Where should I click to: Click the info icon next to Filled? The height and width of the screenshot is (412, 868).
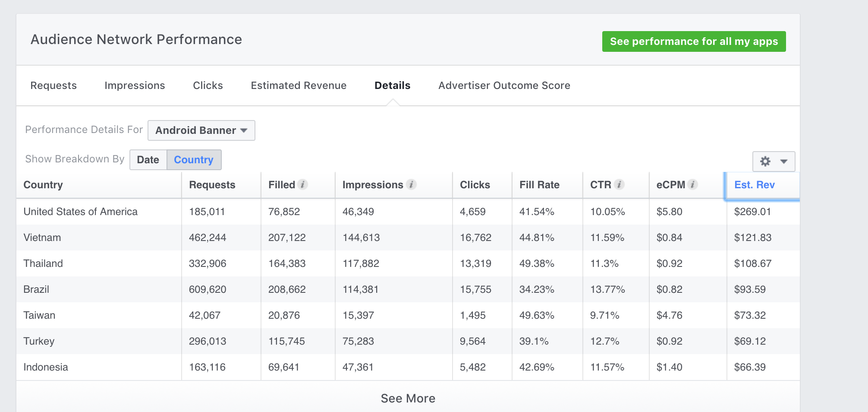click(x=303, y=184)
